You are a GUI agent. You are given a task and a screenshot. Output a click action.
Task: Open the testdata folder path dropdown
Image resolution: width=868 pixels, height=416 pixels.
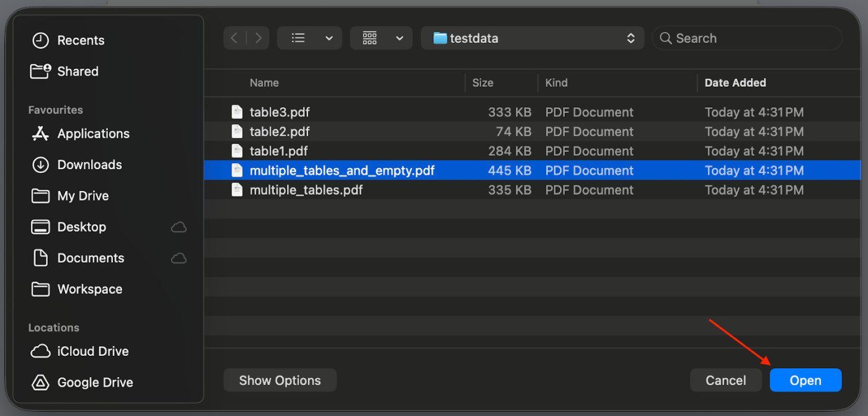532,38
